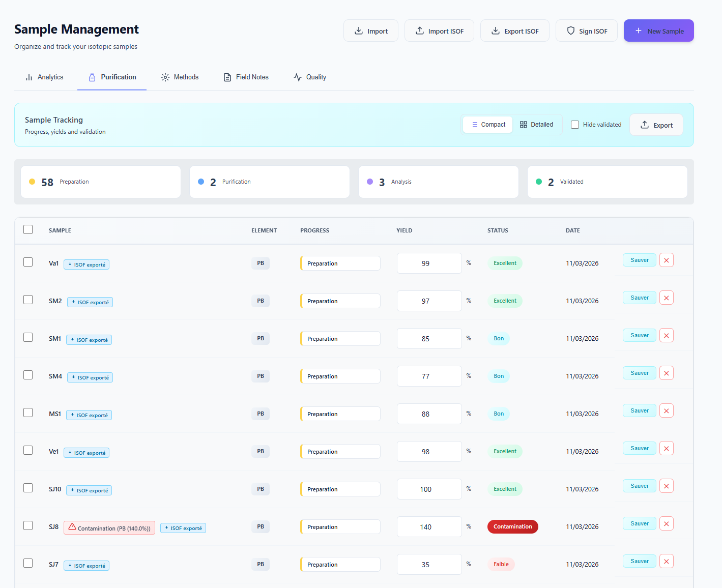Click the Export ISOF download icon
The width and height of the screenshot is (722, 588).
point(495,31)
